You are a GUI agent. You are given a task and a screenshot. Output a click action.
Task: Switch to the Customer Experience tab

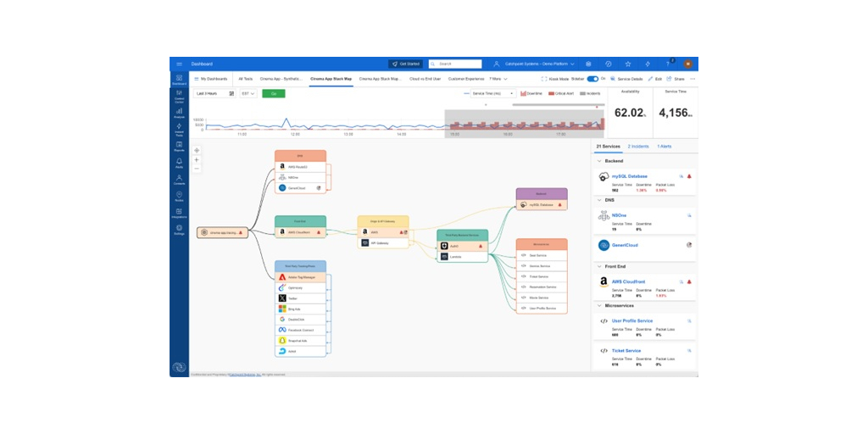pos(466,79)
